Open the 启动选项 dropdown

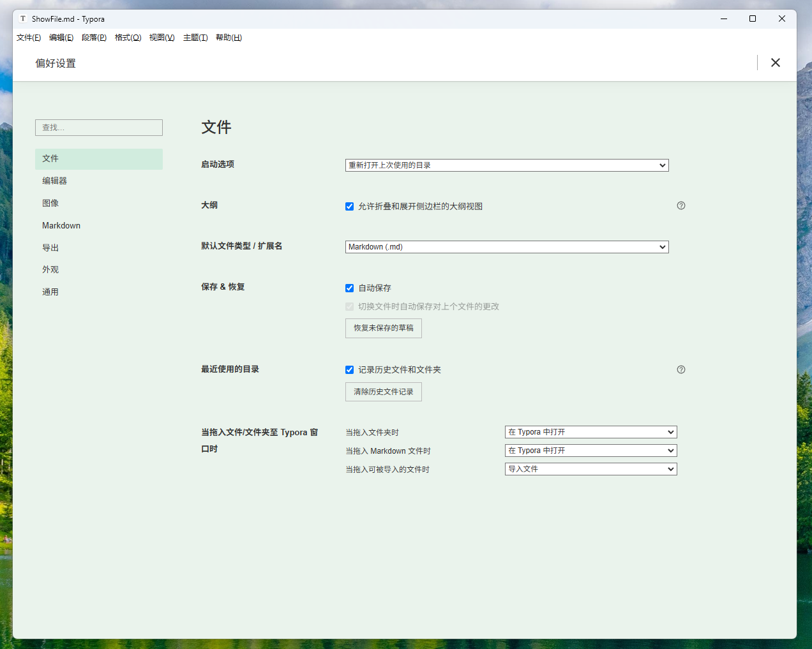[507, 165]
